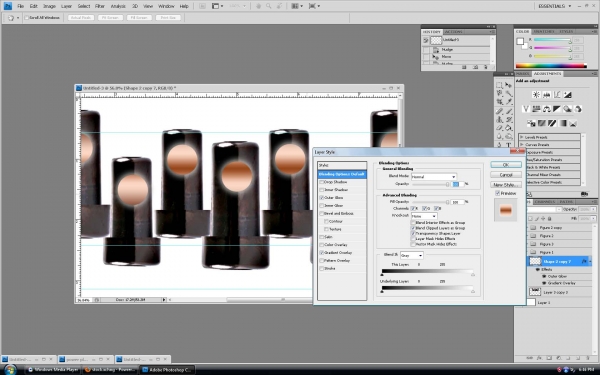The width and height of the screenshot is (600, 375).
Task: Select the Paint Bucket tool
Action: click(x=509, y=128)
